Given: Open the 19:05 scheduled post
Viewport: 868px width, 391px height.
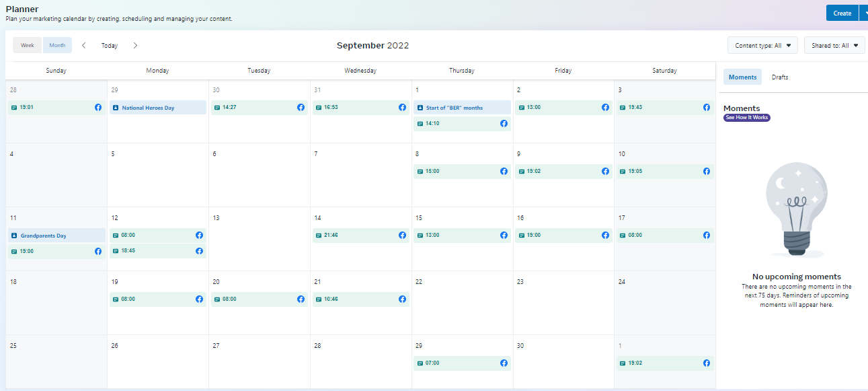Looking at the screenshot, I should coord(665,171).
